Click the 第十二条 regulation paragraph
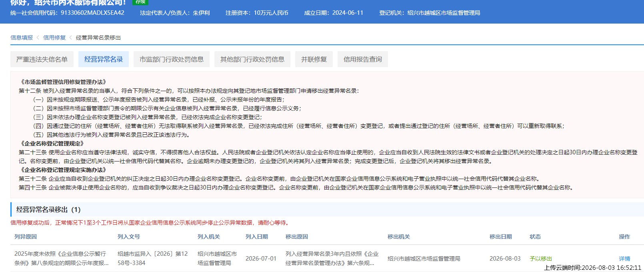The image size is (644, 273). [x=189, y=91]
